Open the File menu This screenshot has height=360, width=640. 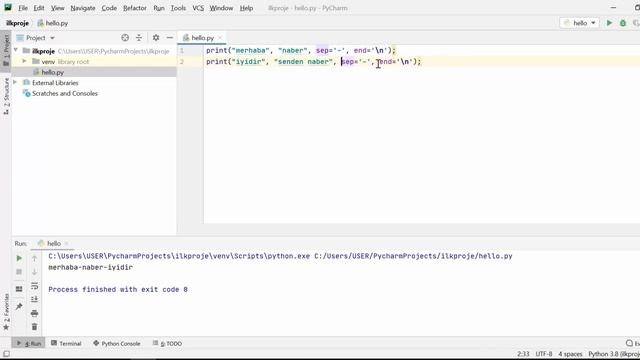click(23, 8)
